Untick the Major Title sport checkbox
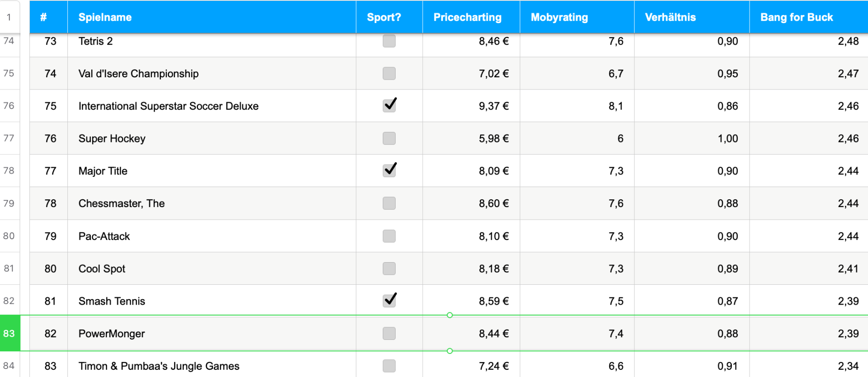Viewport: 868px width, 377px height. point(389,171)
